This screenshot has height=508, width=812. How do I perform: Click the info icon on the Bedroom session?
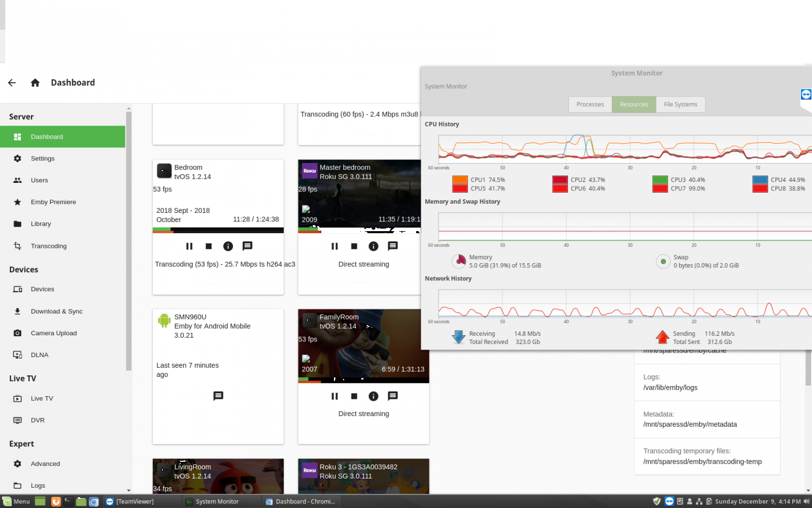tap(228, 246)
